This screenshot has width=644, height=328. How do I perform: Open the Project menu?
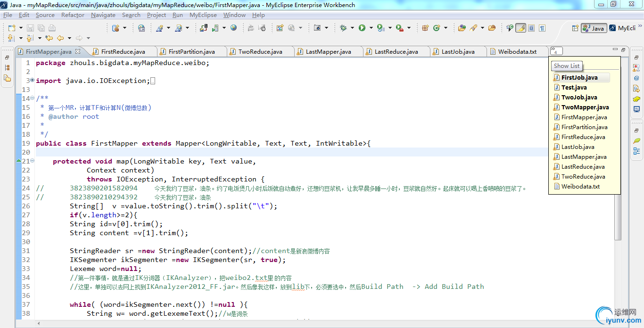click(x=157, y=15)
